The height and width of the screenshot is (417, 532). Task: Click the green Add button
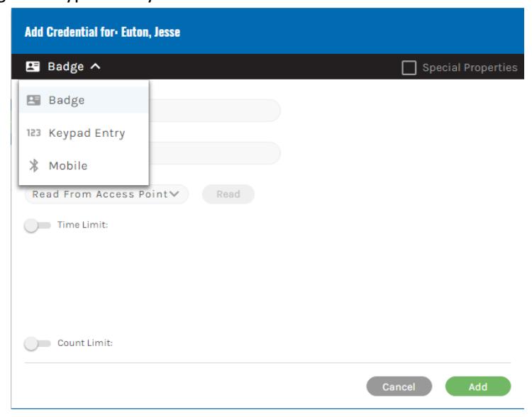click(477, 387)
